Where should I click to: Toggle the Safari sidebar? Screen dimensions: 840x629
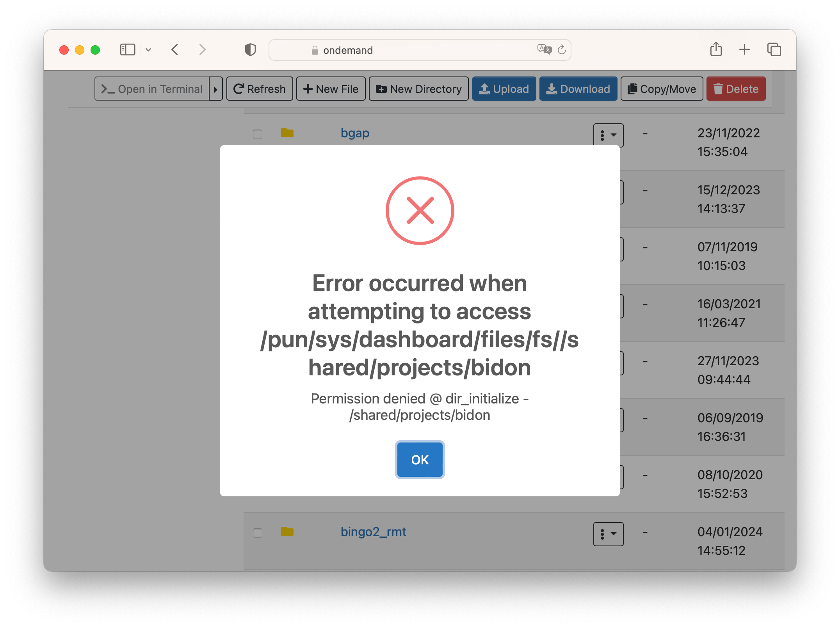point(128,50)
